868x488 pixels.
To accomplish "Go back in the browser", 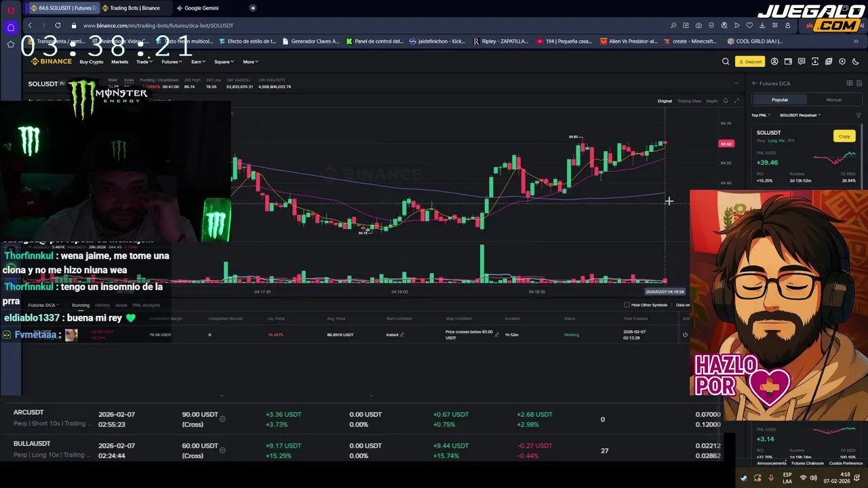I will 29,25.
